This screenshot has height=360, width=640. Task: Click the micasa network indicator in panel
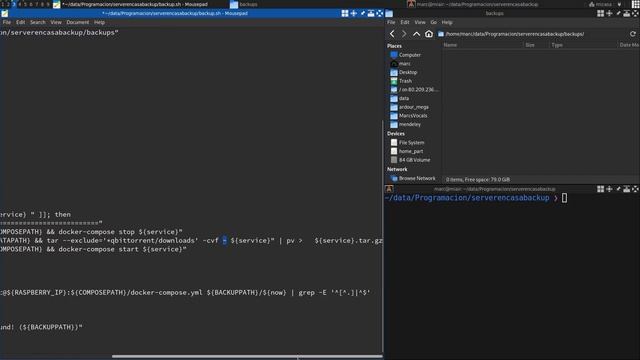point(600,4)
